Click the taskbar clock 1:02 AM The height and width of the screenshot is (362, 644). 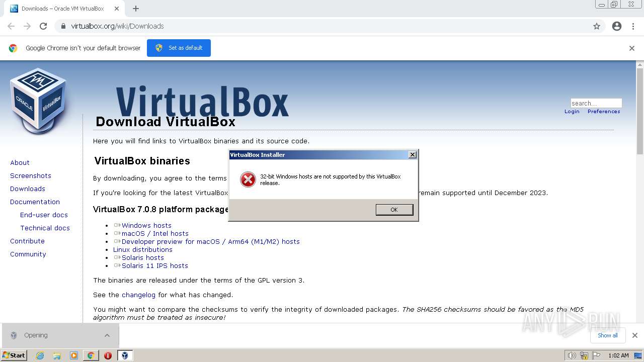click(x=618, y=355)
